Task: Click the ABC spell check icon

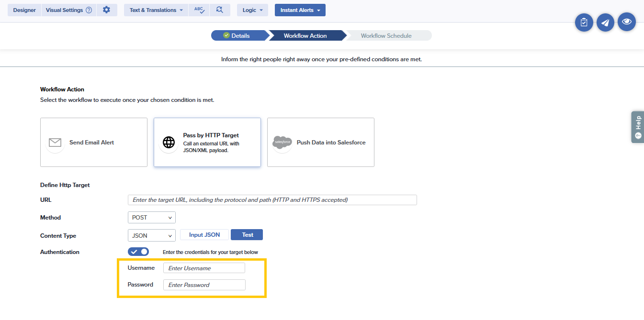Action: [199, 10]
